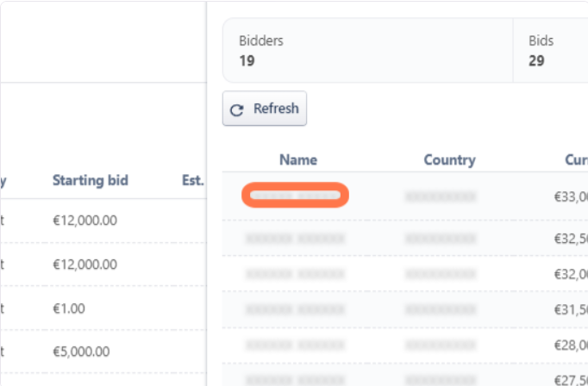Click the €28,00 bid amount
The image size is (588, 386).
(x=571, y=346)
